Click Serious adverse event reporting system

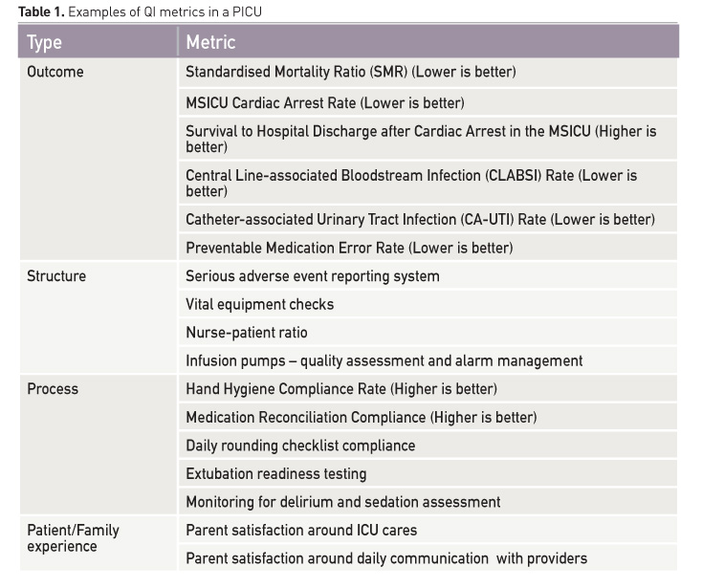[x=313, y=276]
